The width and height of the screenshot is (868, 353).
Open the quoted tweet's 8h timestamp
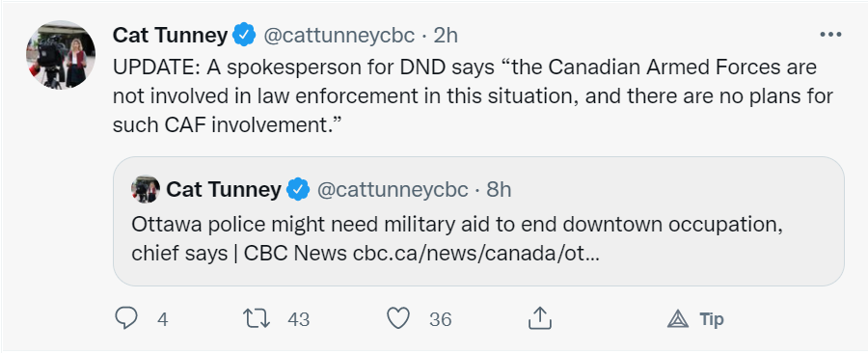(499, 190)
